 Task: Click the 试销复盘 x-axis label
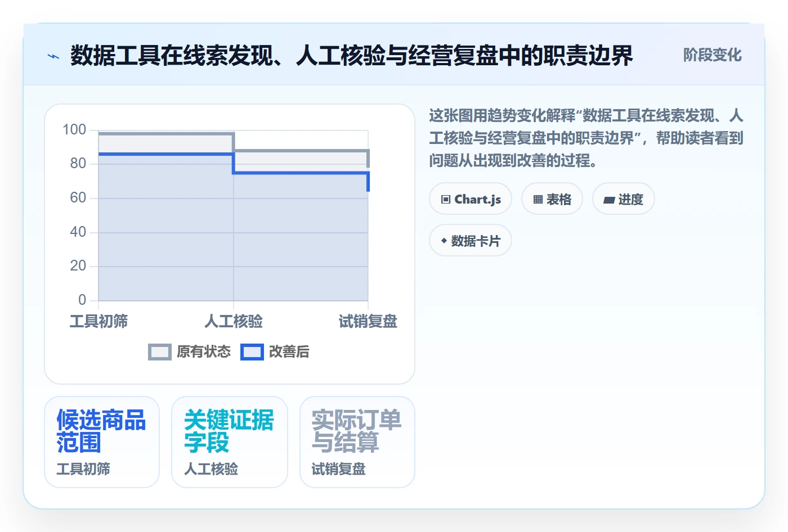tap(368, 322)
